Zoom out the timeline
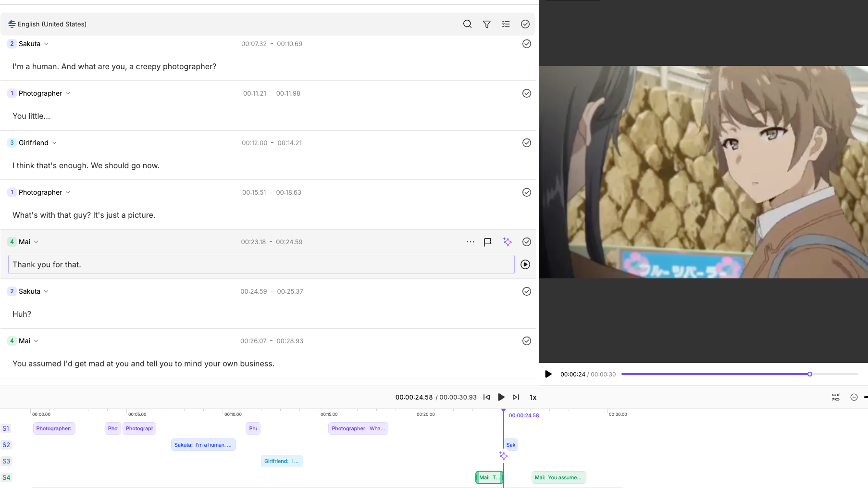 854,397
